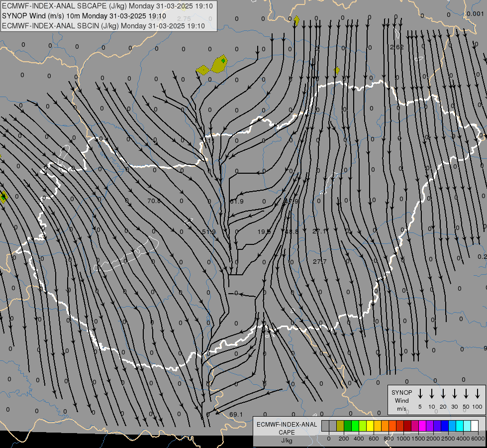Click the SYNOP Wind m/s legend label
The width and height of the screenshot is (487, 448).
(401, 400)
